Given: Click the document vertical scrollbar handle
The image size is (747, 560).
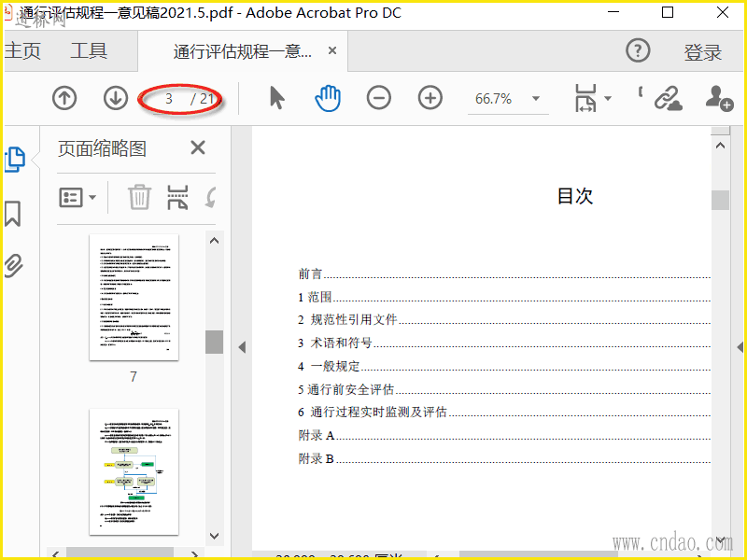Looking at the screenshot, I should (x=720, y=200).
